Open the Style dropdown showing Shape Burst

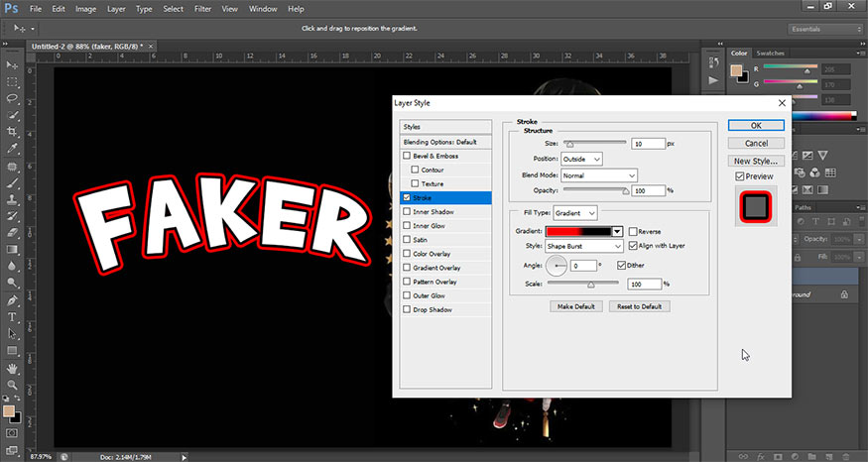pos(584,246)
